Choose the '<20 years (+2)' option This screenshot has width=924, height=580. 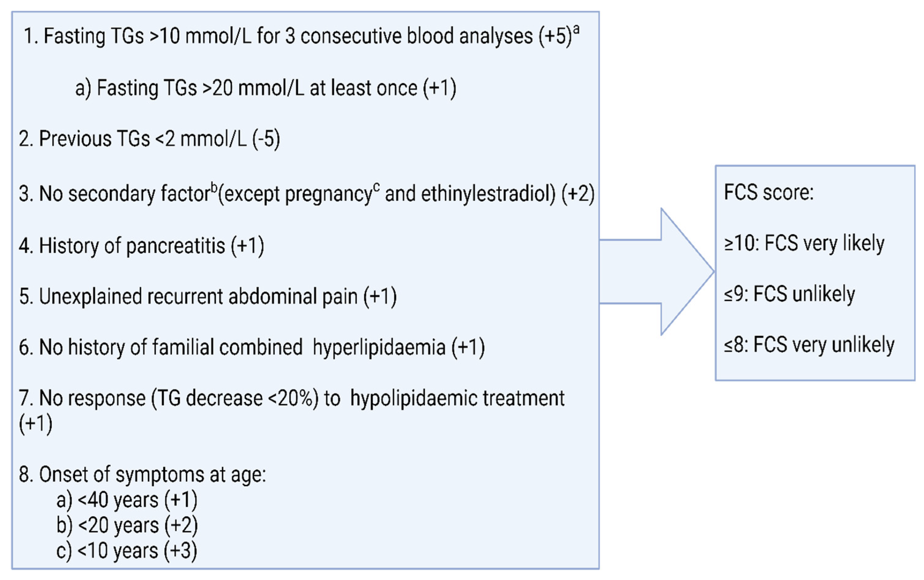[127, 525]
